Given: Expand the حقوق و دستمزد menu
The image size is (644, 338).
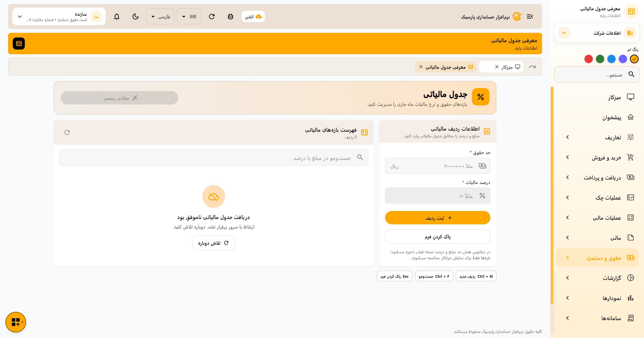Looking at the screenshot, I should (x=597, y=258).
